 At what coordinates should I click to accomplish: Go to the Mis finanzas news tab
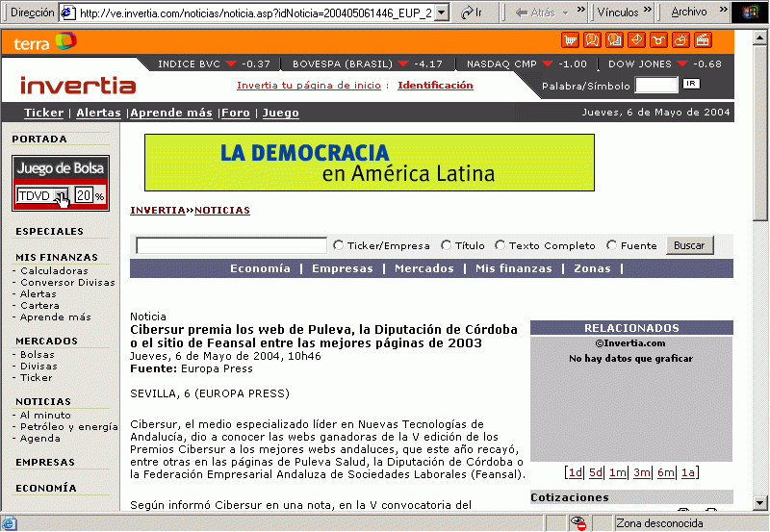click(514, 268)
